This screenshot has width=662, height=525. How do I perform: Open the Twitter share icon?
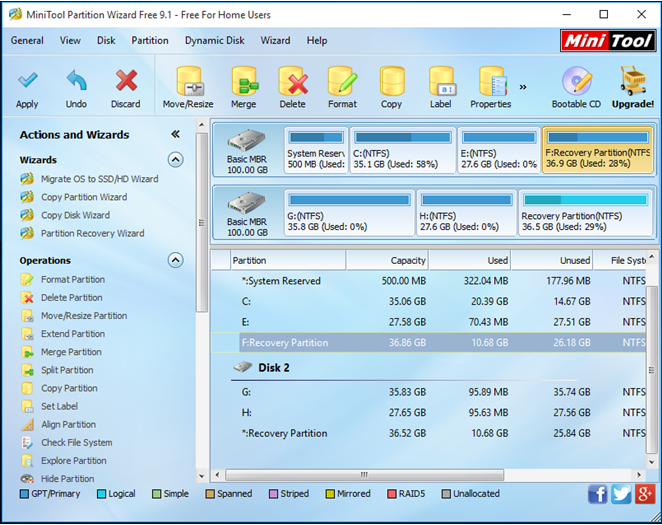621,494
